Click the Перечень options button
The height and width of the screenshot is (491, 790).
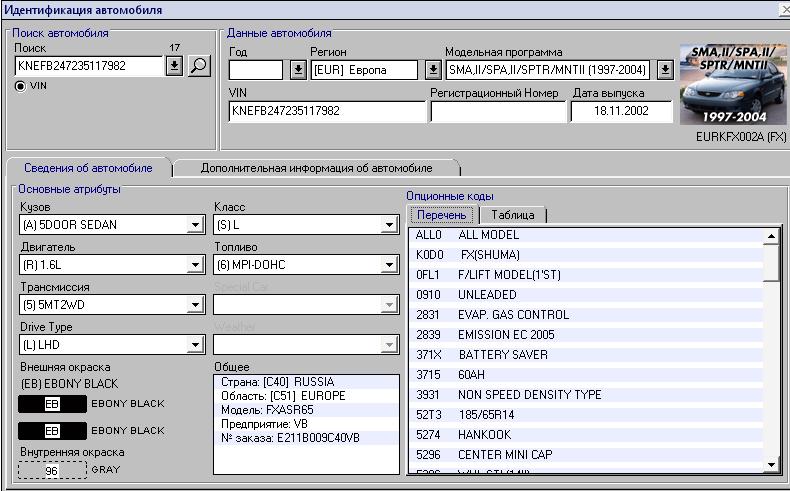click(441, 215)
